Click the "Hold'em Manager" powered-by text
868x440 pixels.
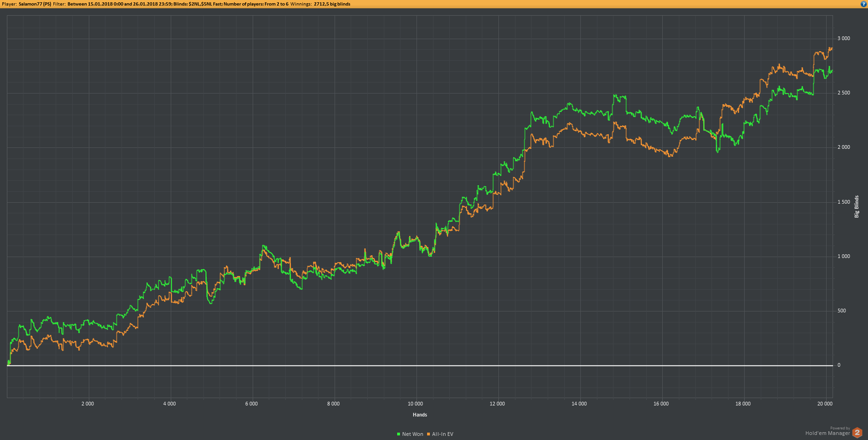click(827, 433)
